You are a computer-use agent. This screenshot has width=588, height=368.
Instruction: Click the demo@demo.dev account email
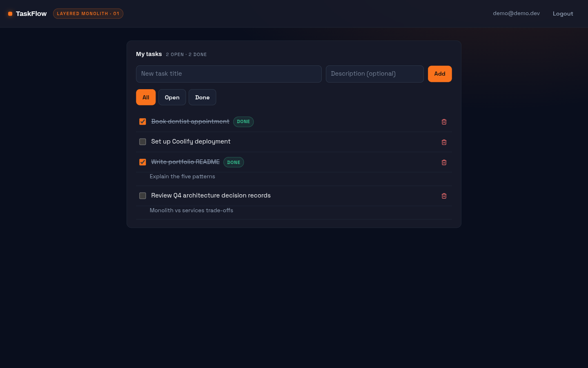click(516, 13)
